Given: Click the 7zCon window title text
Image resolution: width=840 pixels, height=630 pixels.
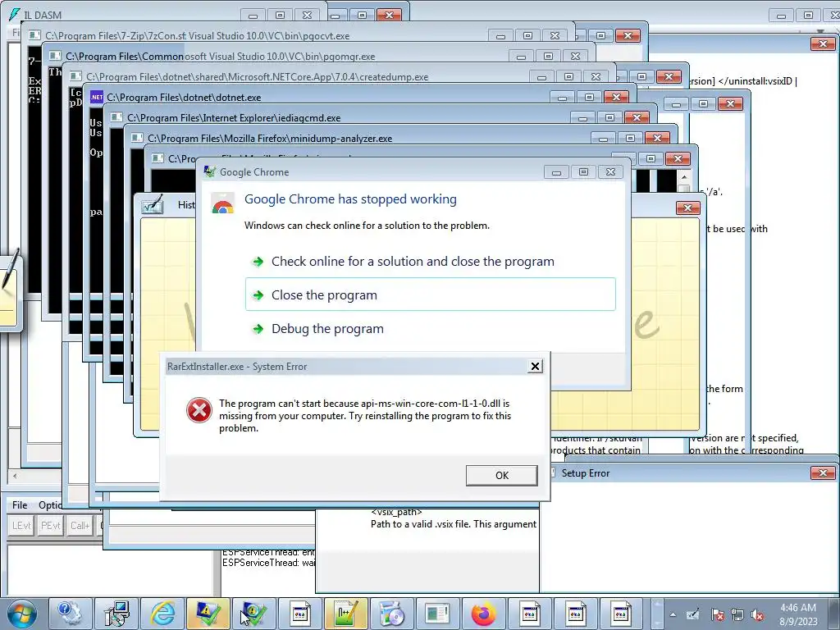Looking at the screenshot, I should [x=116, y=36].
